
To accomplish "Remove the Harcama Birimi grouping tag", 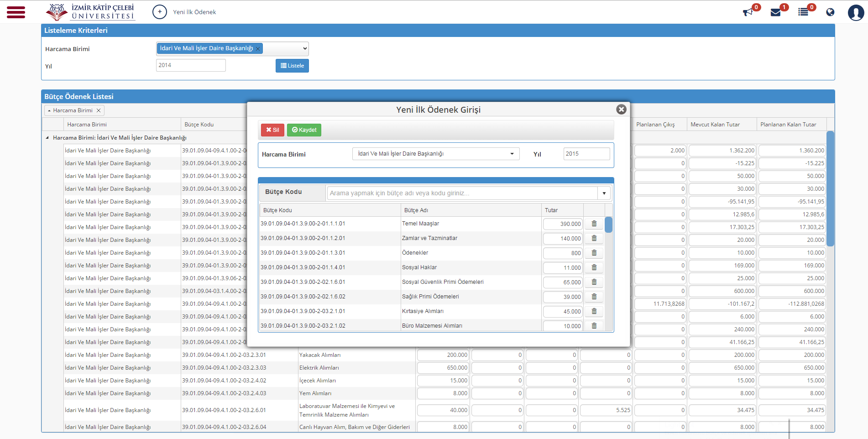I will click(x=99, y=110).
